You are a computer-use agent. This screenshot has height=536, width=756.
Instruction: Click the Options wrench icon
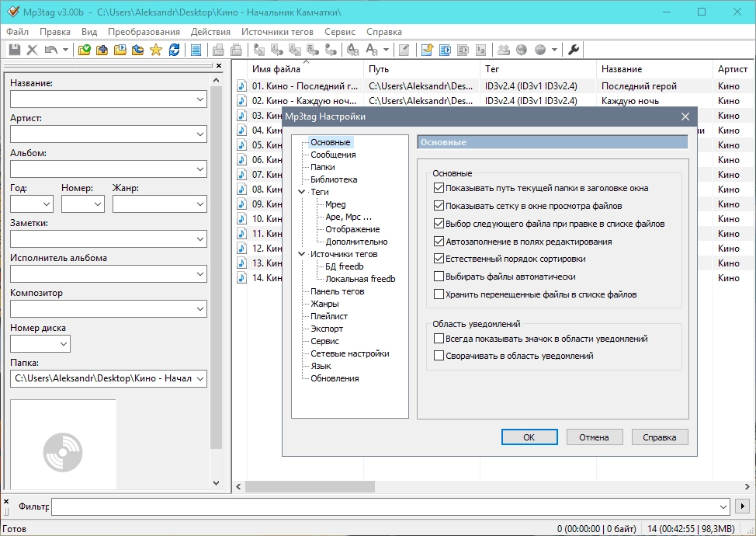click(574, 50)
